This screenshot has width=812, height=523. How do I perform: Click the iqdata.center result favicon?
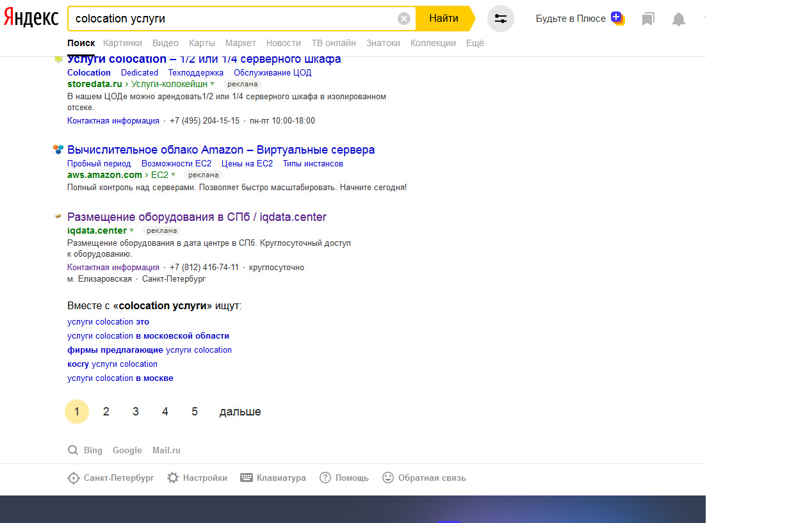(58, 216)
